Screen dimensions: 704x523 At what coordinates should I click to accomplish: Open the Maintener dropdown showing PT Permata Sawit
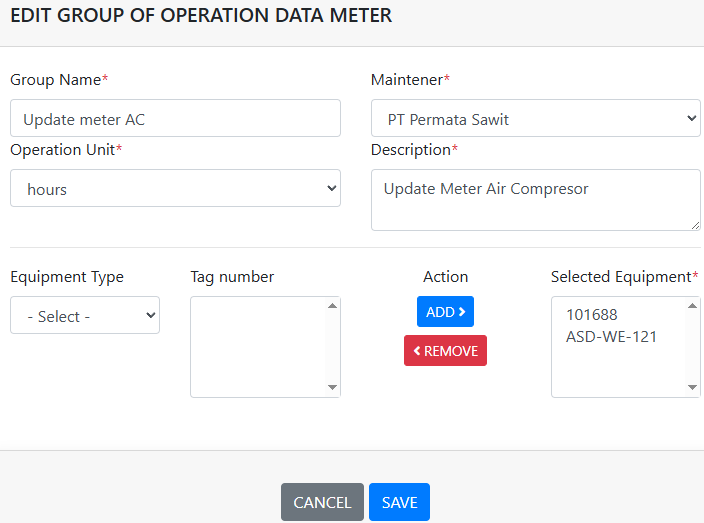535,118
